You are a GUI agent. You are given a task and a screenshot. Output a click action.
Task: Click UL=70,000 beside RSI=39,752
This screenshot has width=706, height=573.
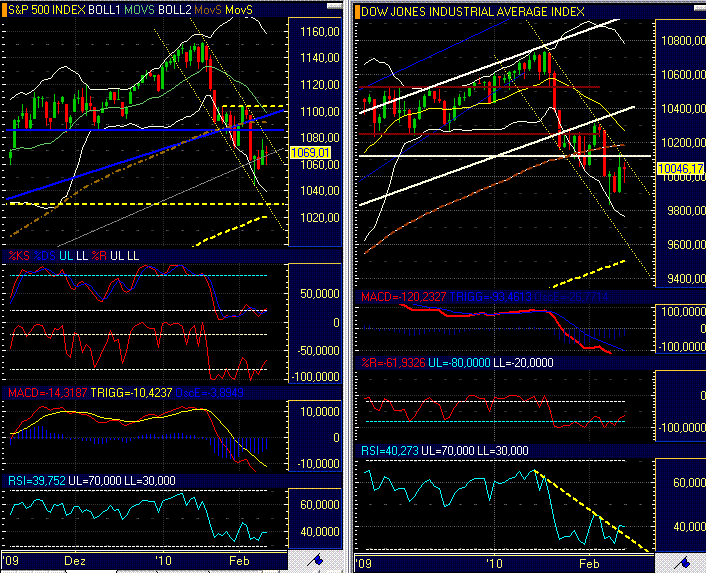pyautogui.click(x=95, y=481)
